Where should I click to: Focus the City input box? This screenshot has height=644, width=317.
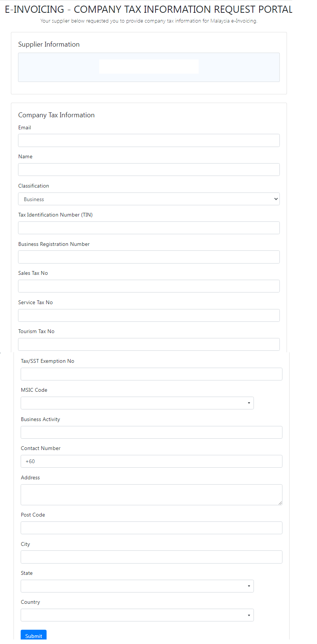(151, 557)
